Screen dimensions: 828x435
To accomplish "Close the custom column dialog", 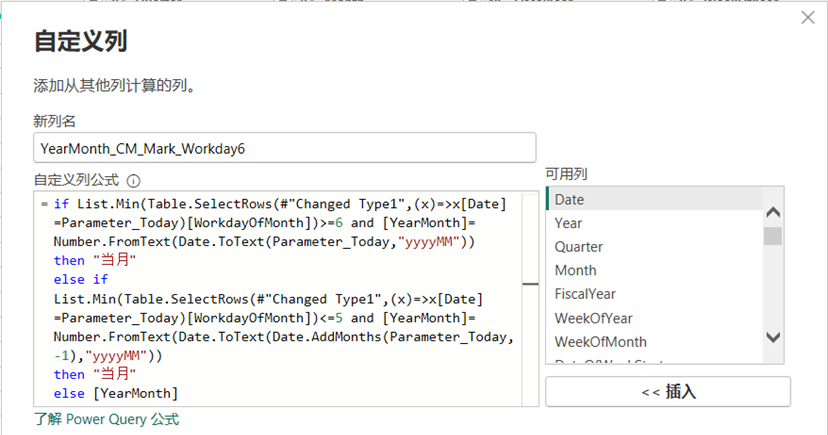I will pyautogui.click(x=807, y=18).
